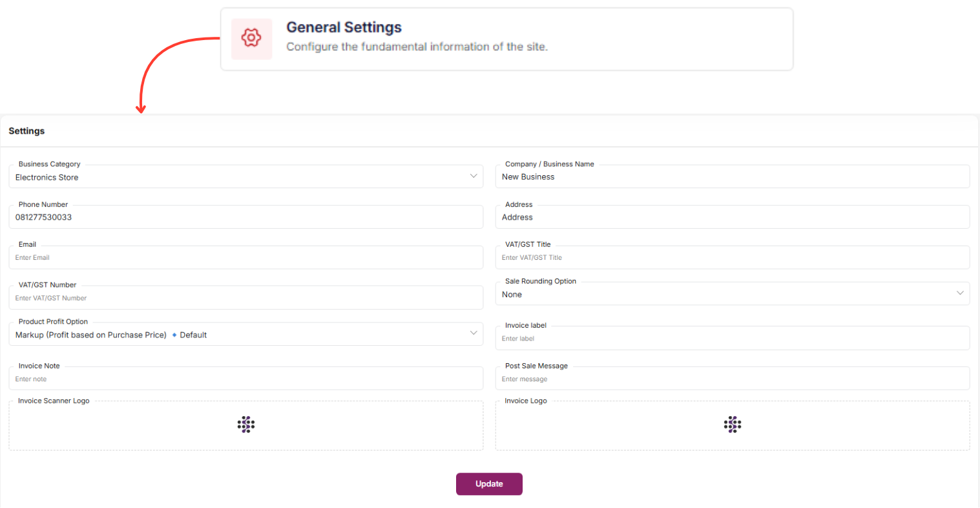Select the Address input field
This screenshot has height=508, width=980.
732,217
